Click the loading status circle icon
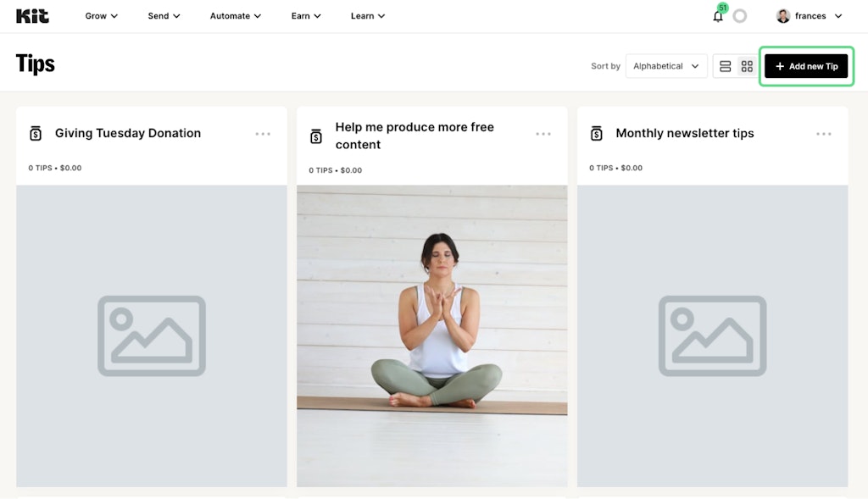 (x=740, y=16)
